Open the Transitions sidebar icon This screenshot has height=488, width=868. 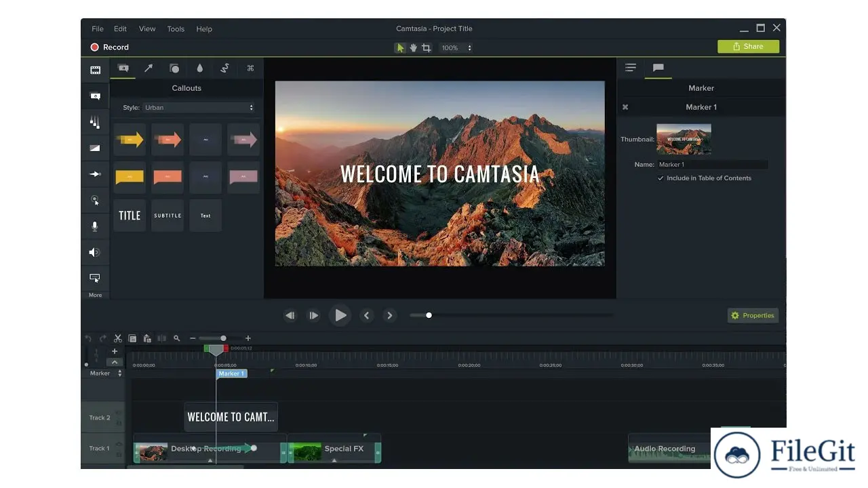pyautogui.click(x=95, y=122)
